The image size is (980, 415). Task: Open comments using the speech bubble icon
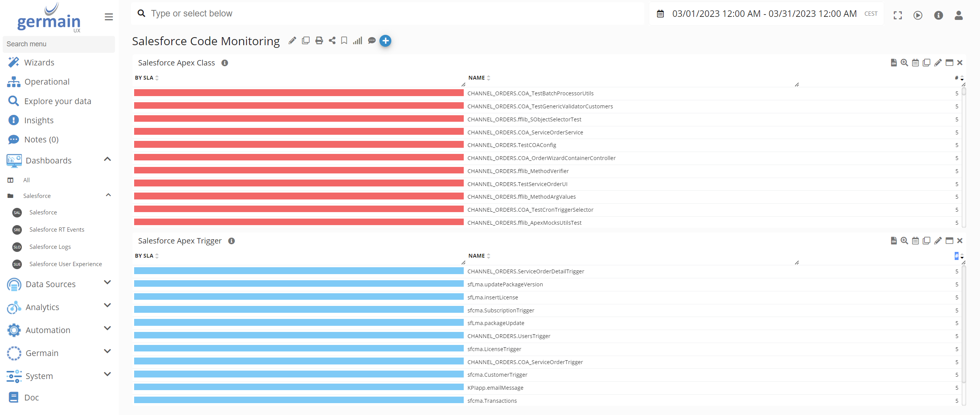tap(371, 40)
